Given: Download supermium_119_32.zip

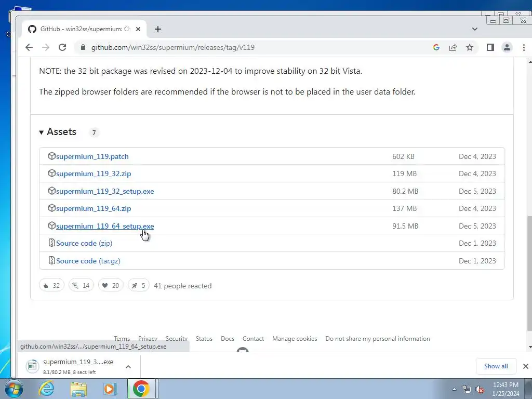Looking at the screenshot, I should [94, 174].
